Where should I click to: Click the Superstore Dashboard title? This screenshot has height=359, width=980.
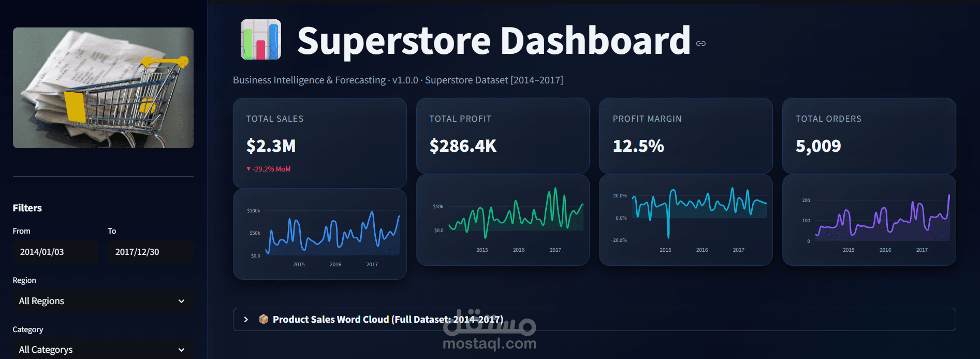[x=494, y=40]
